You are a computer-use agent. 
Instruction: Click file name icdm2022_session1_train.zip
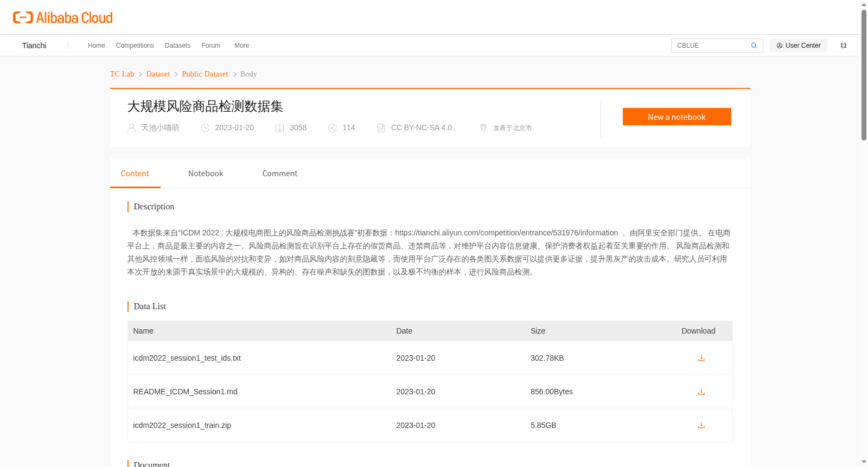(182, 425)
